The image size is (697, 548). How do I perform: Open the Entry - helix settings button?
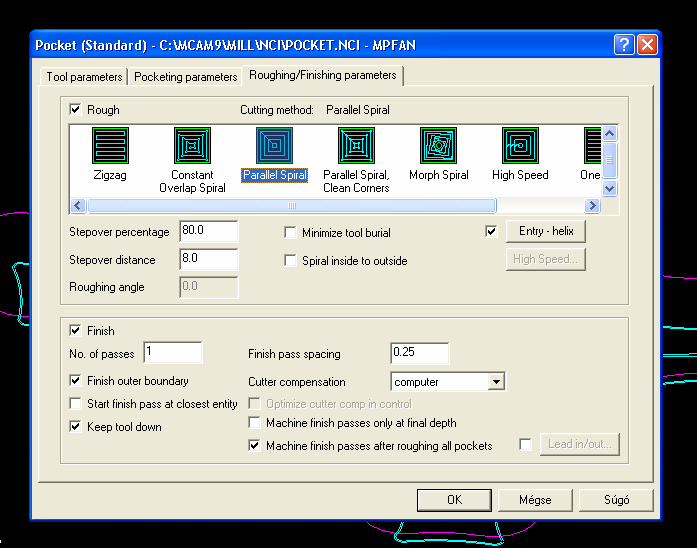[x=546, y=231]
